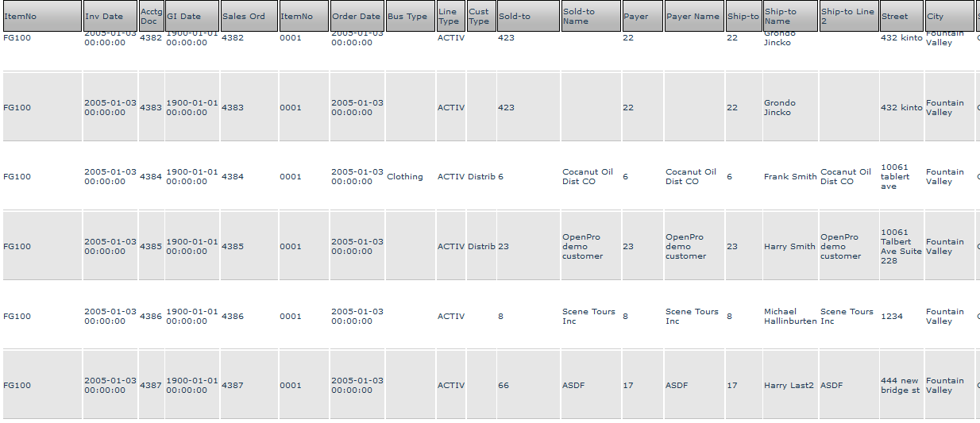
Task: Click the City column header
Action: click(x=949, y=17)
